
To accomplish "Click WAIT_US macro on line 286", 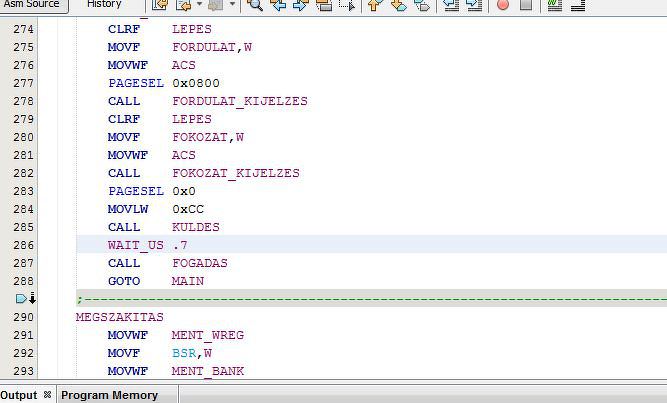I will 135,245.
